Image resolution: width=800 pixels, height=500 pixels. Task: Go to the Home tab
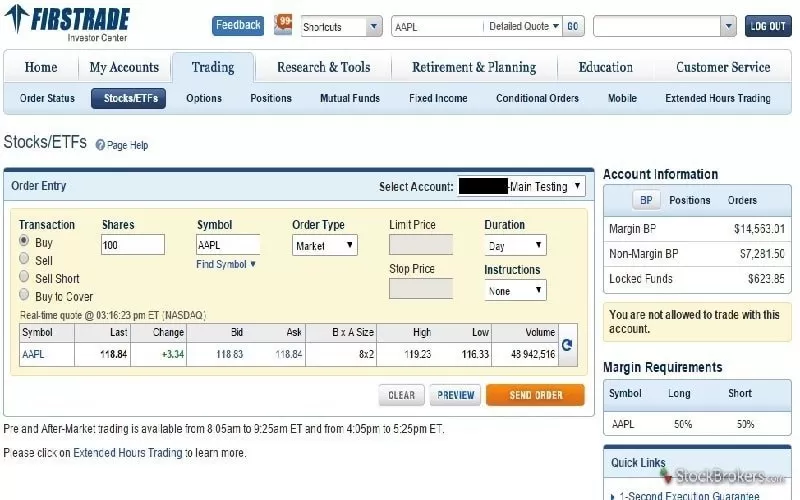pyautogui.click(x=41, y=67)
